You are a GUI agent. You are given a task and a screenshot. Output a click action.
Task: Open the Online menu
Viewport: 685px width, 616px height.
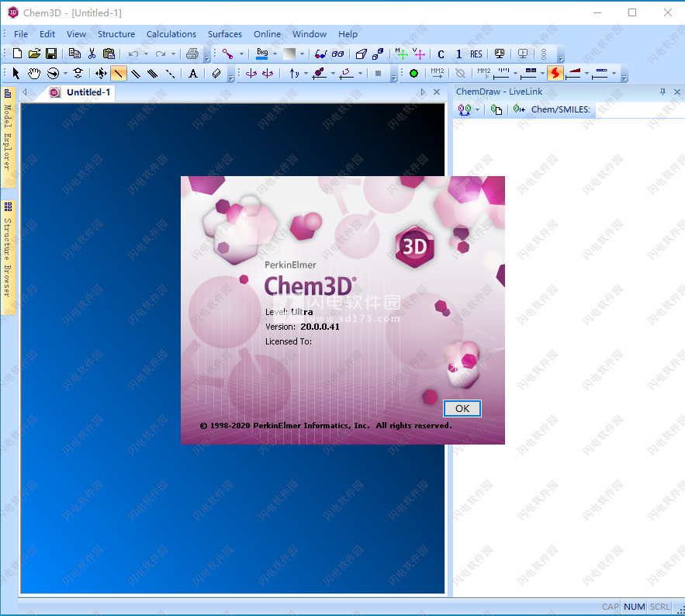268,34
